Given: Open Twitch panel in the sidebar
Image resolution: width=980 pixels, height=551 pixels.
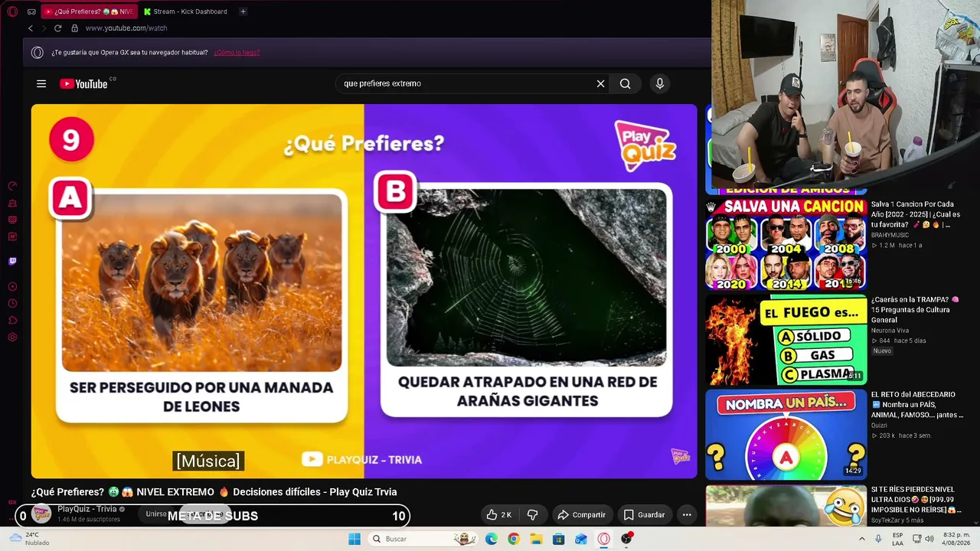Looking at the screenshot, I should (x=12, y=261).
